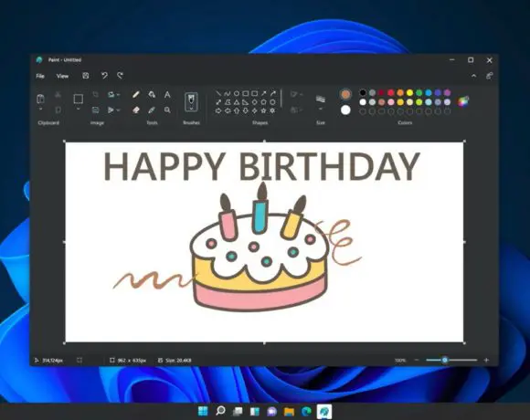
Task: Click the 100% zoom level text
Action: coord(400,361)
